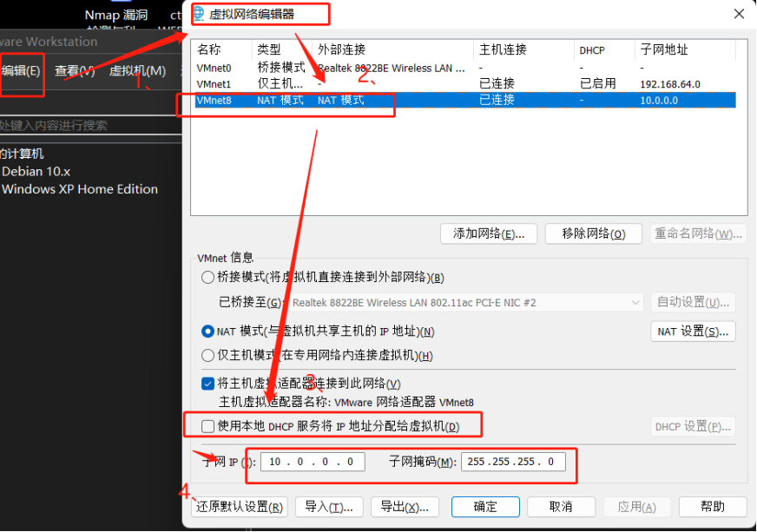Click the 子网 IP input field
Viewport: 757px width, 532px height.
[x=313, y=462]
